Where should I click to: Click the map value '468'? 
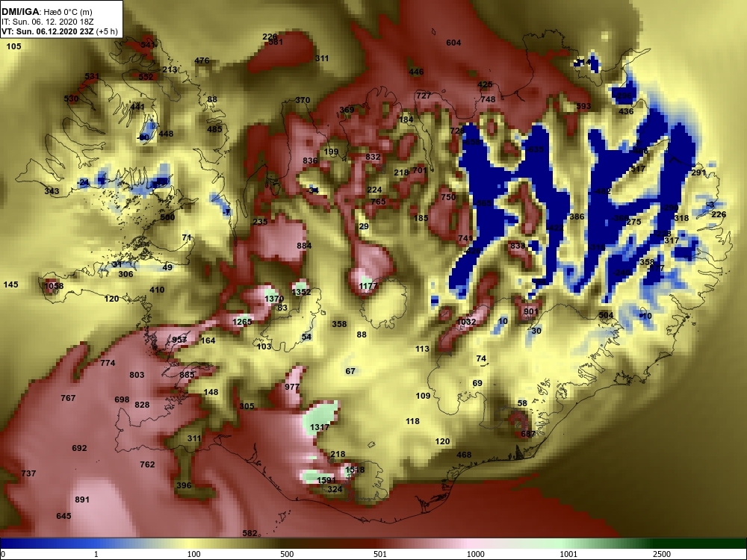click(x=464, y=455)
